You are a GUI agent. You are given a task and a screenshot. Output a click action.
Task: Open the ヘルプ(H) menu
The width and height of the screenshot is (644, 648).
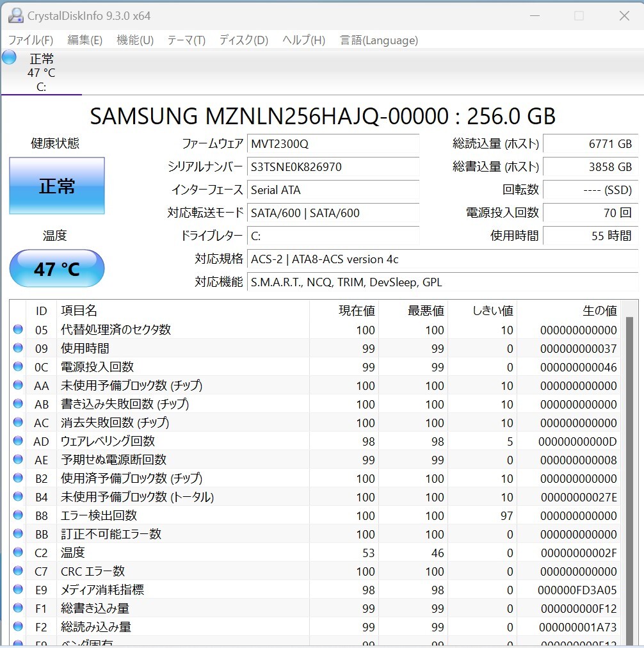point(303,40)
